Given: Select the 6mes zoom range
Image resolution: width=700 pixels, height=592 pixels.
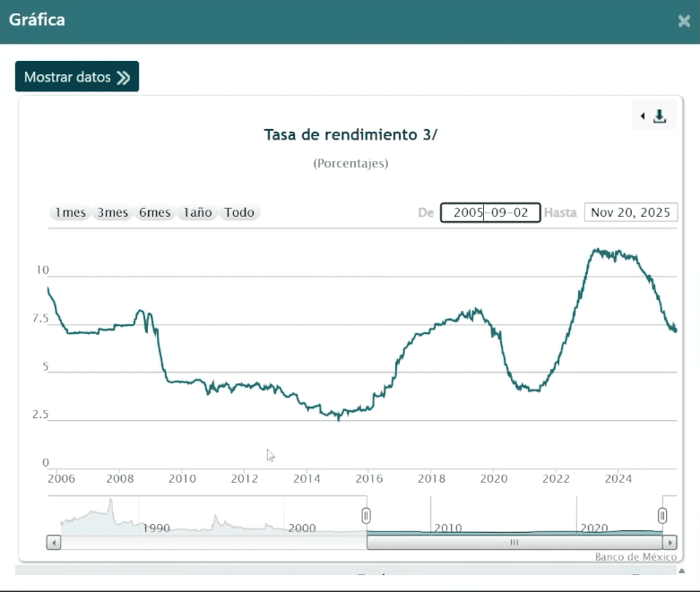Looking at the screenshot, I should click(154, 212).
